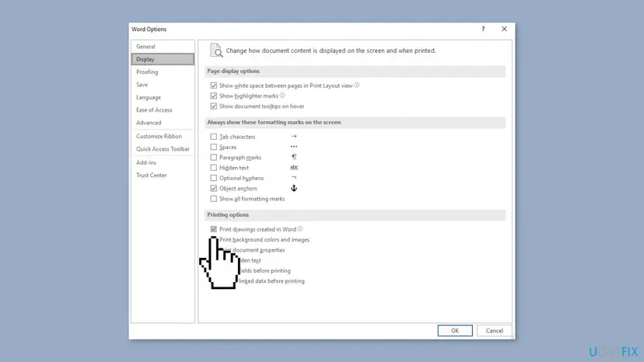The width and height of the screenshot is (644, 362).
Task: Enable the Tab characters checkbox
Action: pyautogui.click(x=214, y=137)
